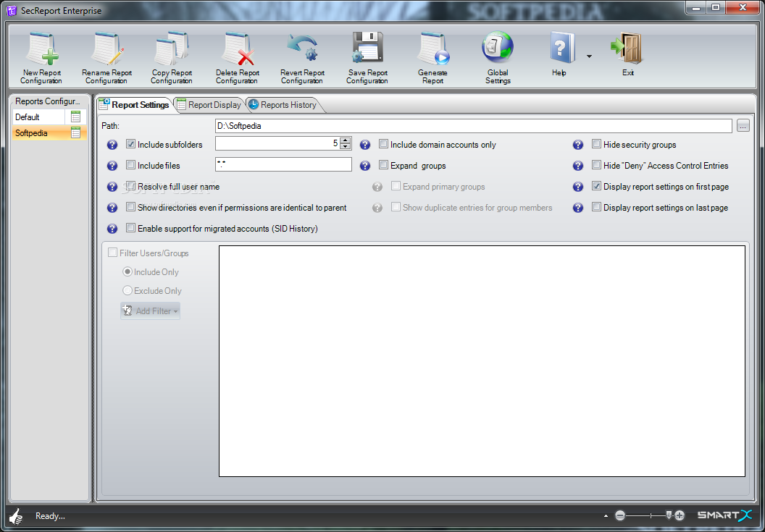Open help for Include subfolders
The width and height of the screenshot is (765, 532).
pos(112,145)
